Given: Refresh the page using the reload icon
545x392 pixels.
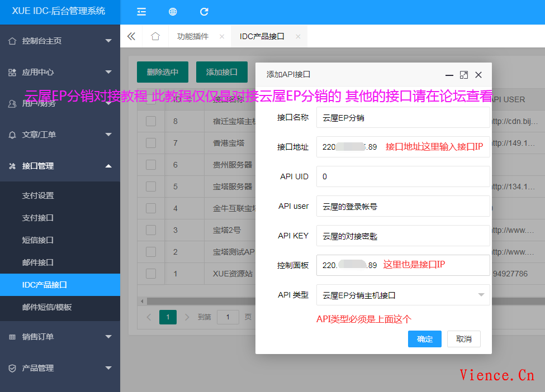Looking at the screenshot, I should point(203,11).
